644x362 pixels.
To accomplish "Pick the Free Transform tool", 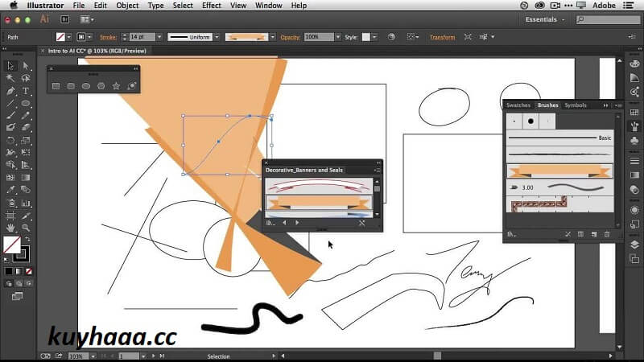I will (26, 153).
